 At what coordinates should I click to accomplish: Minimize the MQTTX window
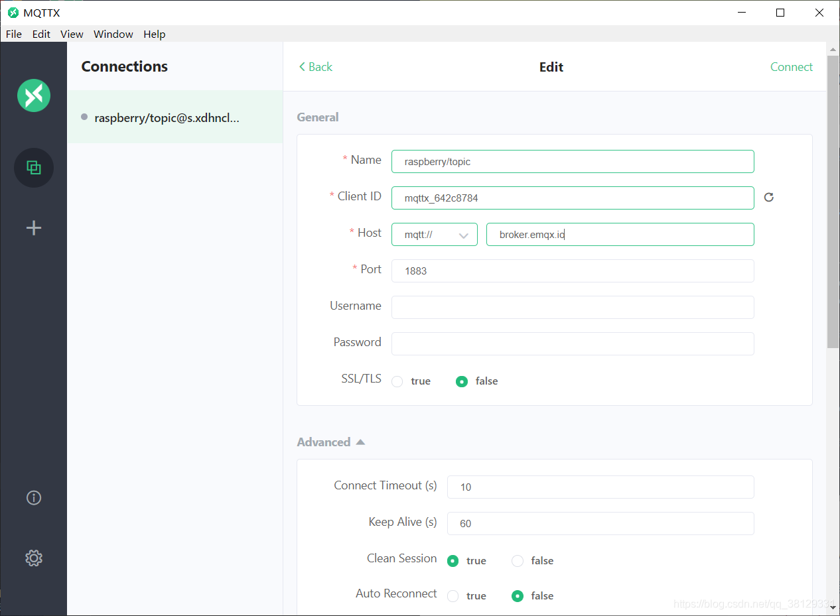tap(742, 13)
